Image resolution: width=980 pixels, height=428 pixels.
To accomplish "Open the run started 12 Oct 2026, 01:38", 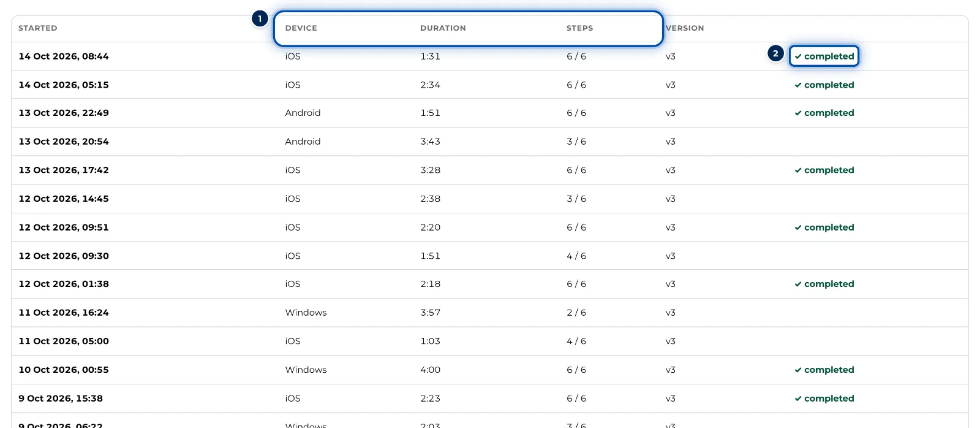I will click(490, 284).
